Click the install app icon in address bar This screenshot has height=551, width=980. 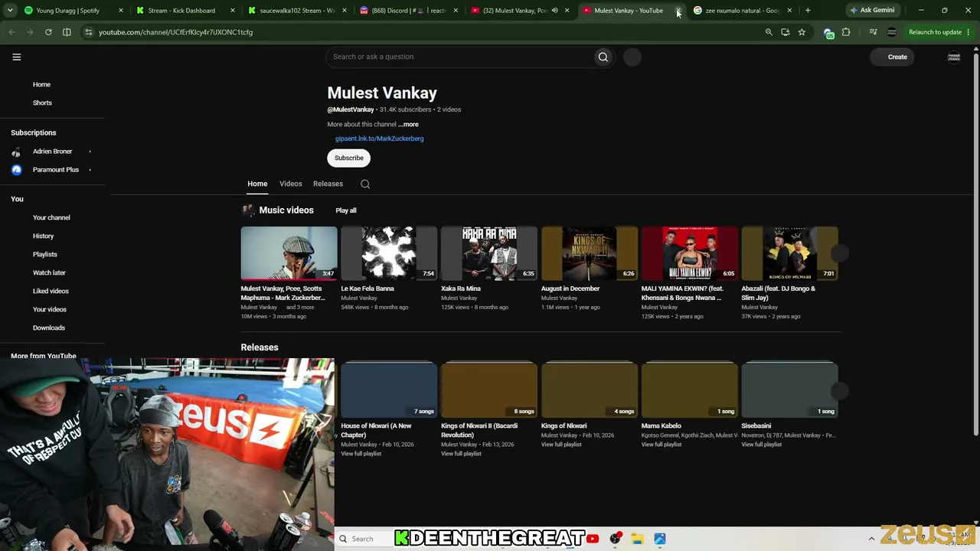click(x=786, y=32)
